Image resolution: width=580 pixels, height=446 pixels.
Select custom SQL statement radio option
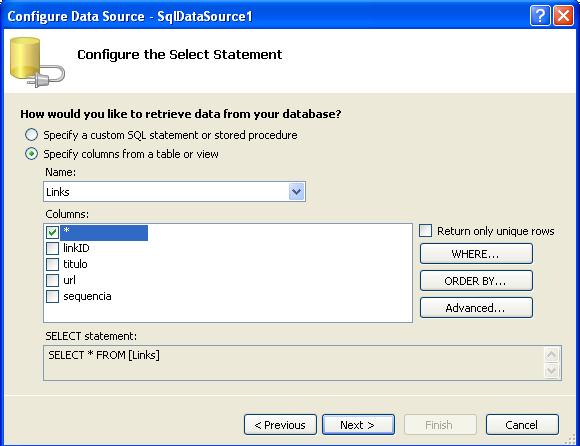coord(31,135)
